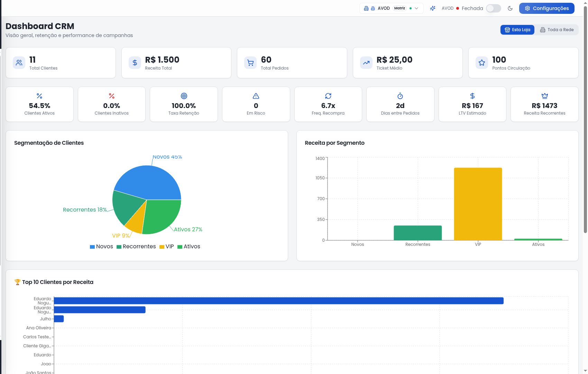This screenshot has height=374, width=588.
Task: Click the dollar icon on Receita Total card
Action: [135, 63]
